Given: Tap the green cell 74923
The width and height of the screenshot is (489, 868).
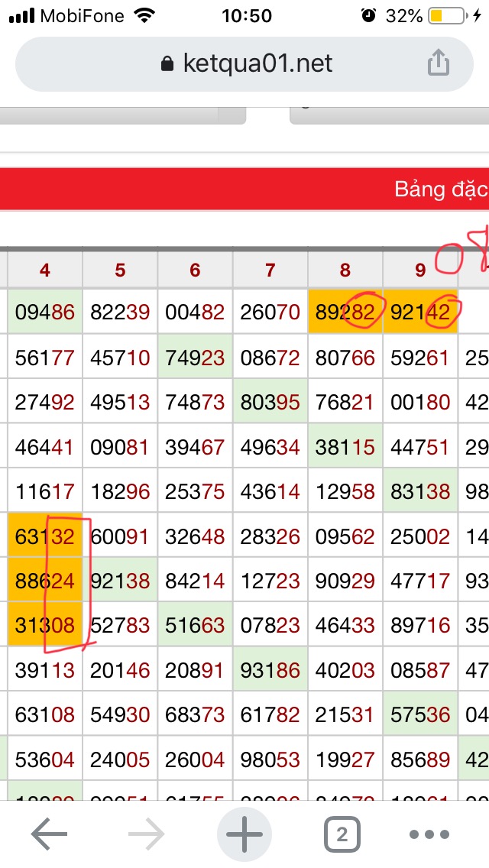Looking at the screenshot, I should point(195,357).
